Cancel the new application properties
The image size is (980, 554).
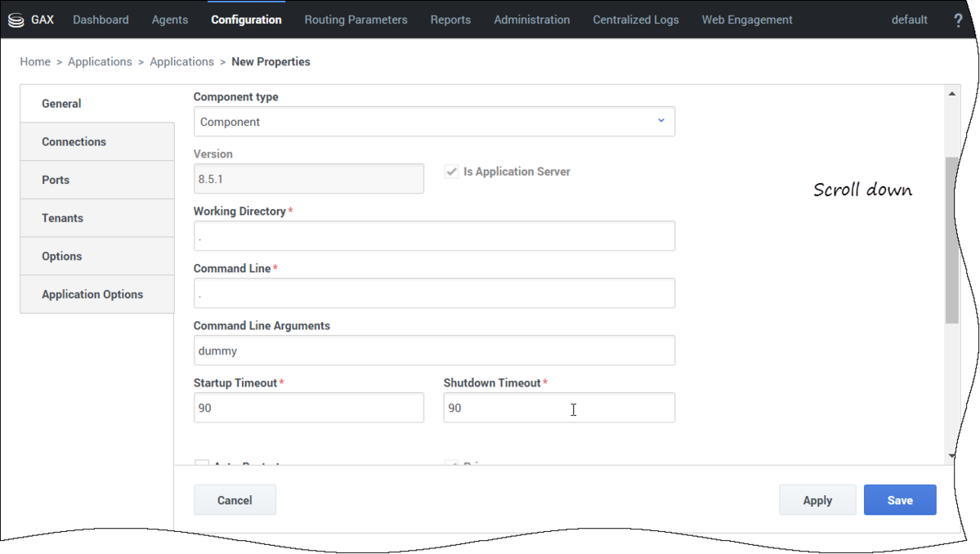(235, 499)
